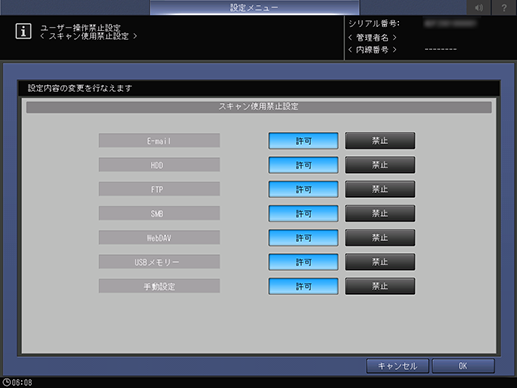Click the SMB label

click(159, 213)
